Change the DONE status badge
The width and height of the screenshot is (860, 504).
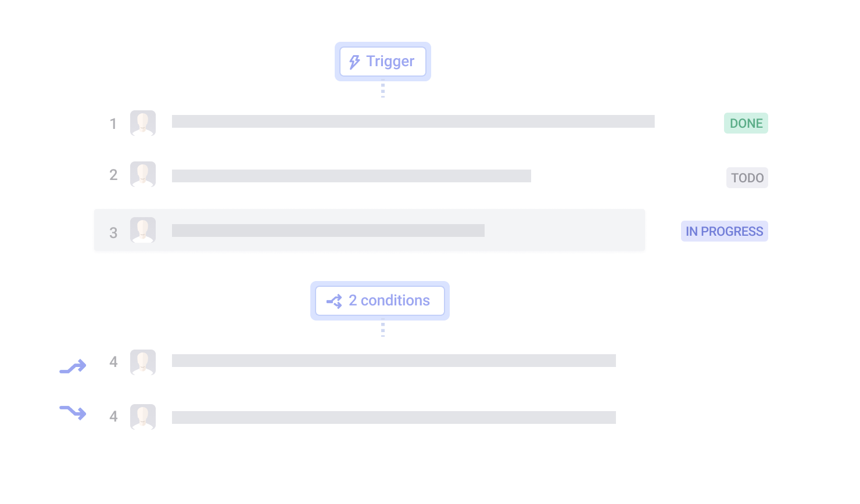[x=746, y=123]
